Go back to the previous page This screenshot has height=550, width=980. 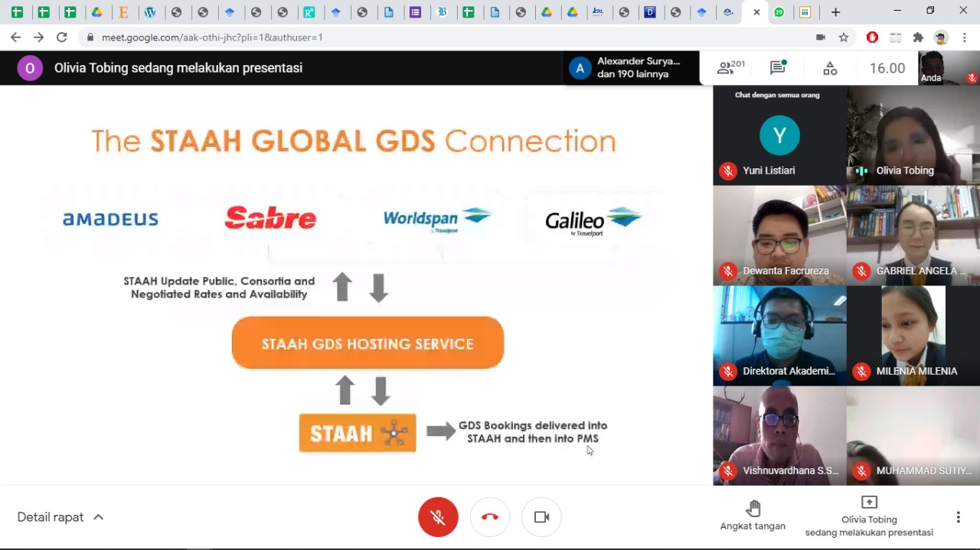tap(15, 37)
